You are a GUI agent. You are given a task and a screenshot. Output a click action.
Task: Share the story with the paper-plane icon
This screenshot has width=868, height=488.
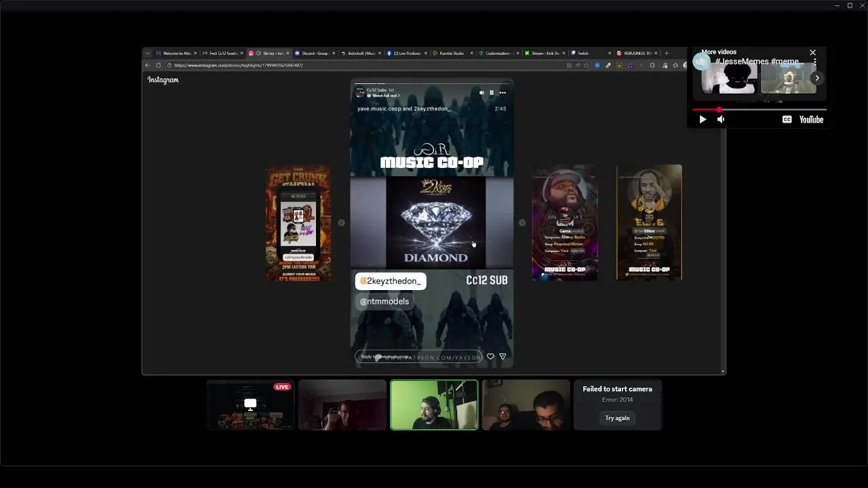pos(502,357)
